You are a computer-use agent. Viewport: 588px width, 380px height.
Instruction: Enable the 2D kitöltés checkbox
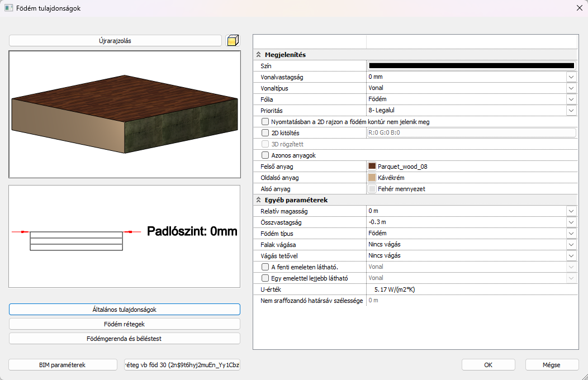[x=265, y=133]
